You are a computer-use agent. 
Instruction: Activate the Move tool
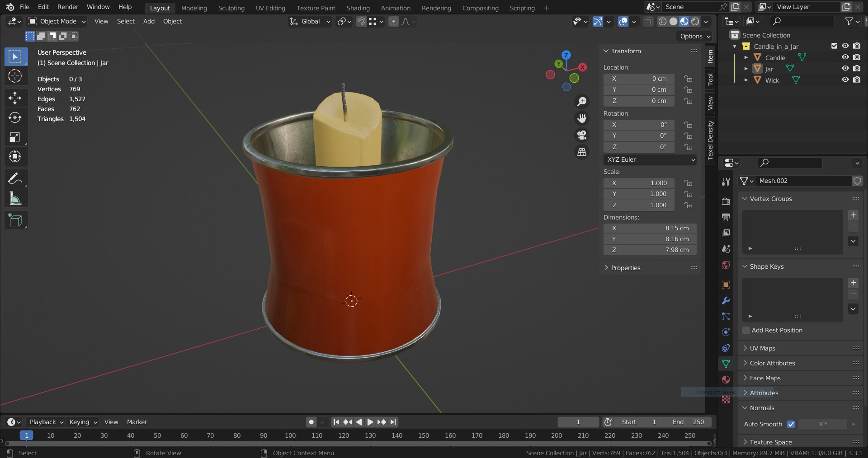[x=15, y=98]
